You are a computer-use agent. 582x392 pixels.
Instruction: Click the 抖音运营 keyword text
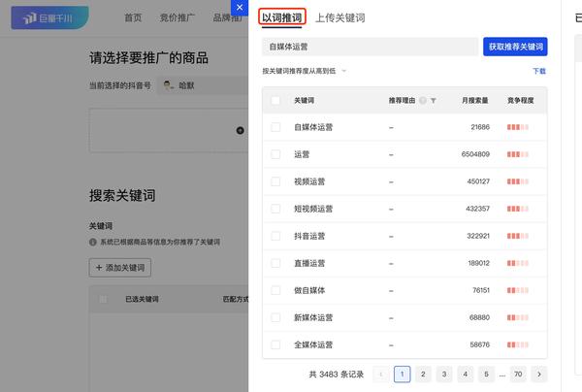[x=309, y=236]
